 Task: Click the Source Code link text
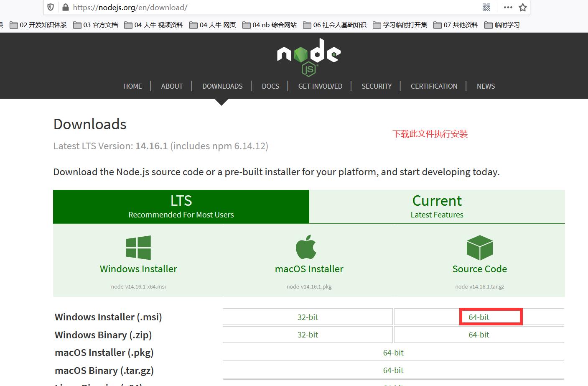(x=480, y=269)
